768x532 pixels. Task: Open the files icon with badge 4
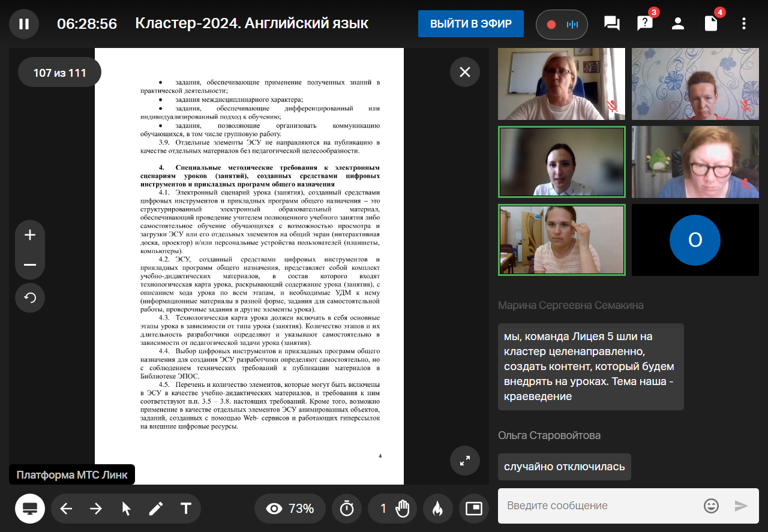pyautogui.click(x=711, y=24)
